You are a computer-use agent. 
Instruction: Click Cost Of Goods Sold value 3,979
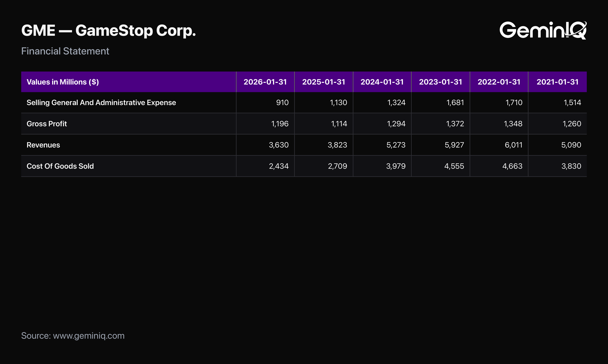[396, 166]
